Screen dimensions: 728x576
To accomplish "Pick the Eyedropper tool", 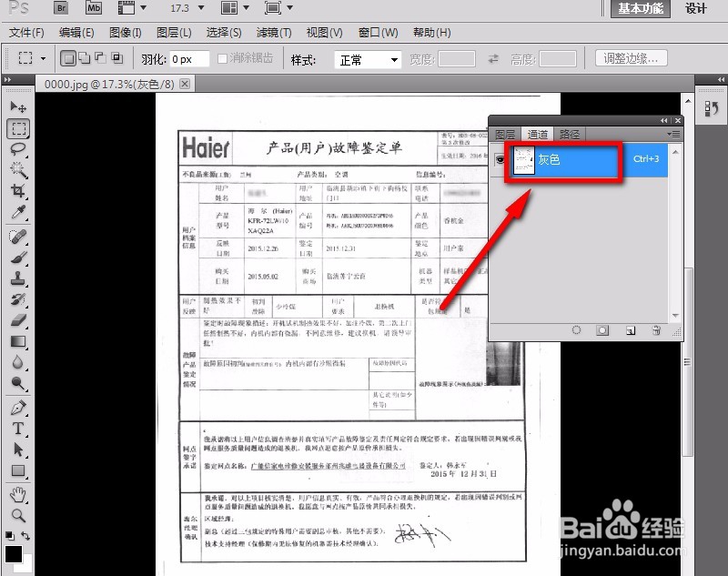I will tap(18, 212).
